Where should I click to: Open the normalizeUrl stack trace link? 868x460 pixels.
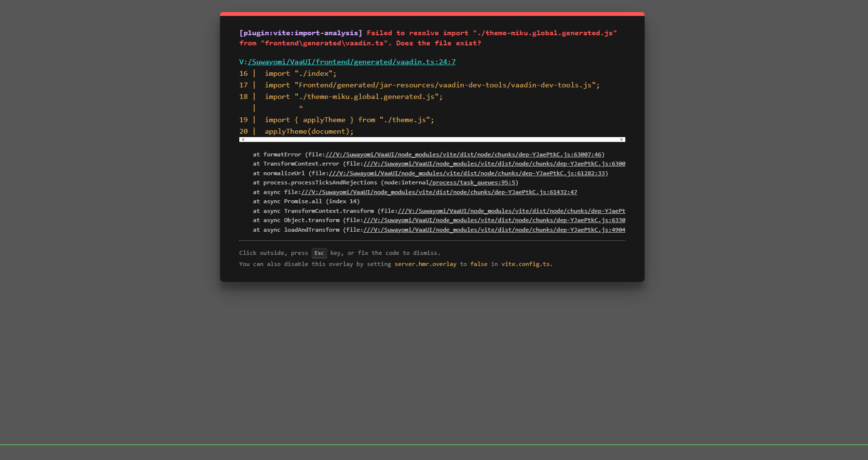click(x=467, y=173)
